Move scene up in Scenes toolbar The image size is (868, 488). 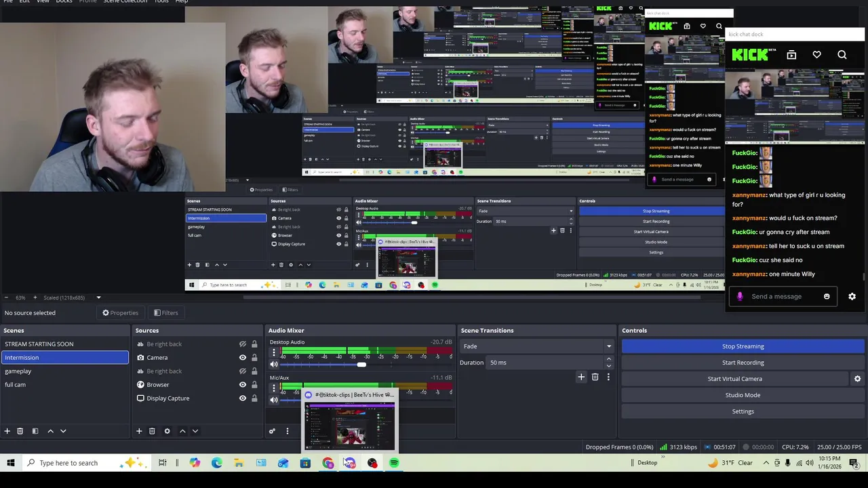50,431
